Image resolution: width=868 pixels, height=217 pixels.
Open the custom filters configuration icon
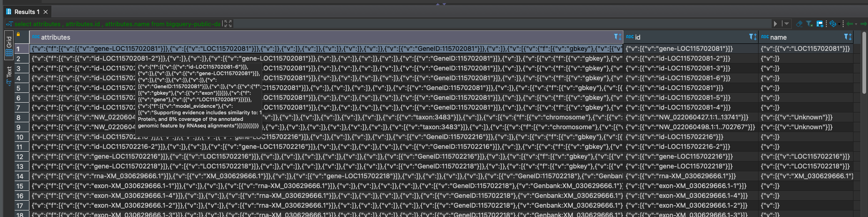pyautogui.click(x=820, y=24)
